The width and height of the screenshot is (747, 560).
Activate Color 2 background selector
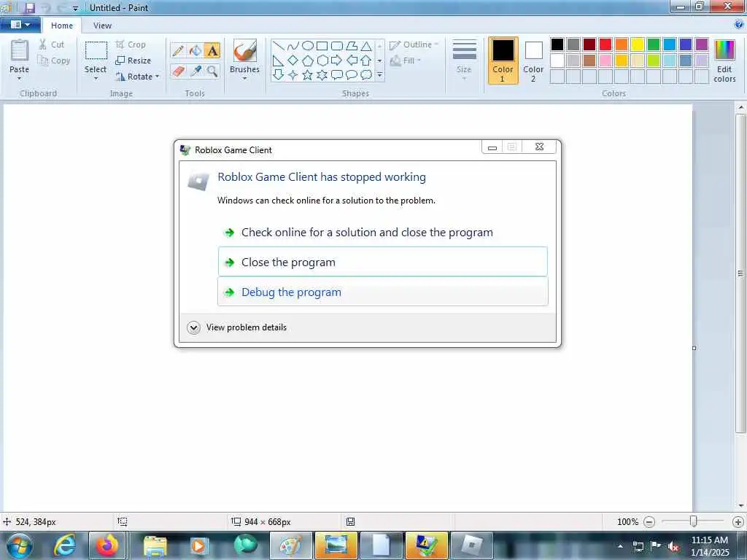click(x=533, y=61)
